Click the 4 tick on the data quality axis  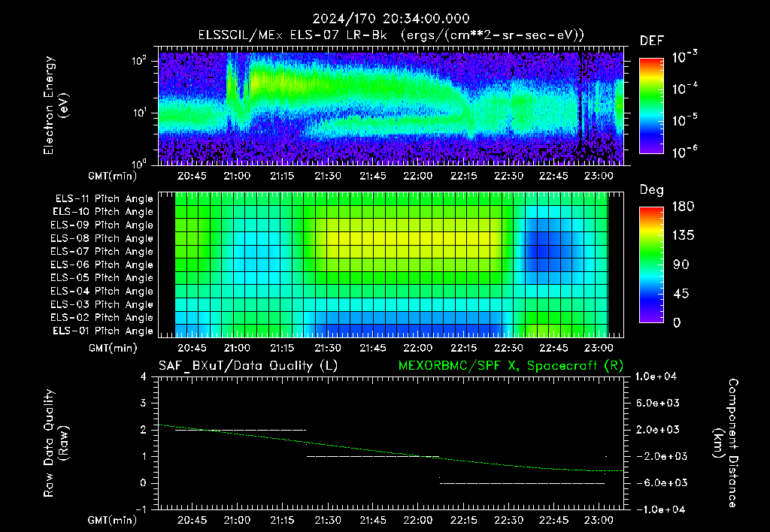pos(144,376)
